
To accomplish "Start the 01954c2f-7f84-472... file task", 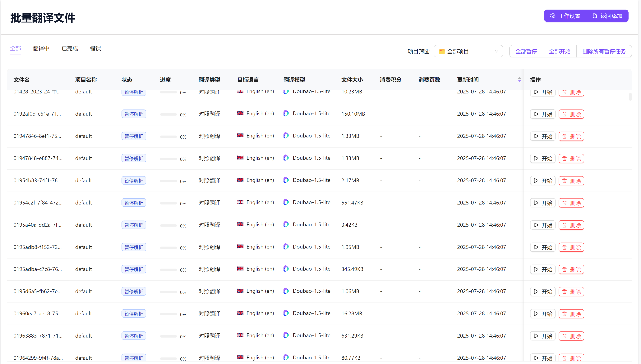I will tap(543, 203).
